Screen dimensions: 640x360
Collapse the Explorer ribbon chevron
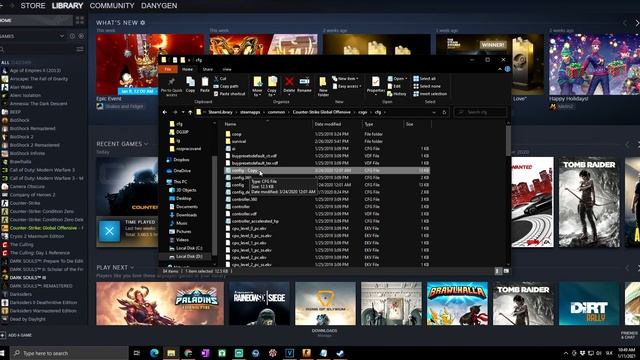coord(500,69)
